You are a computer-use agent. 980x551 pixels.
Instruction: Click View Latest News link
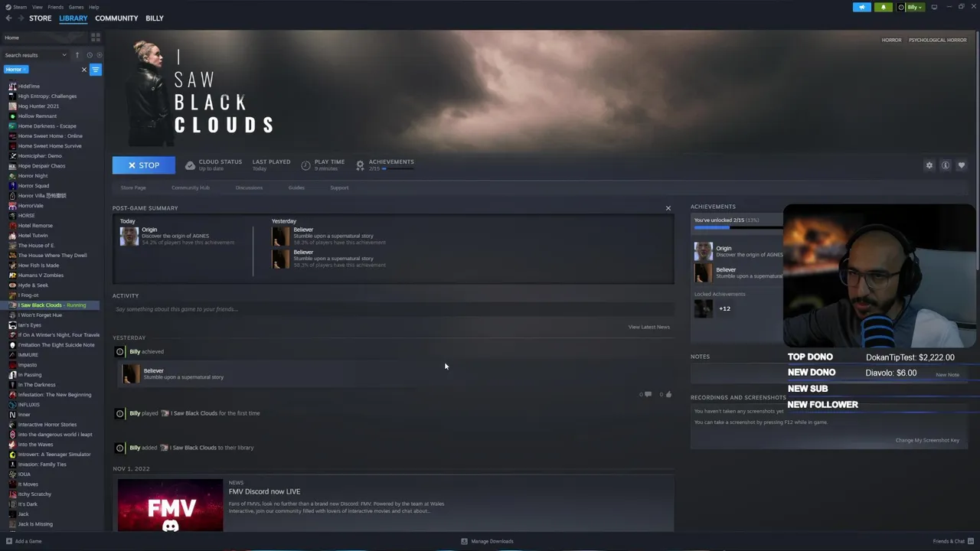point(649,327)
